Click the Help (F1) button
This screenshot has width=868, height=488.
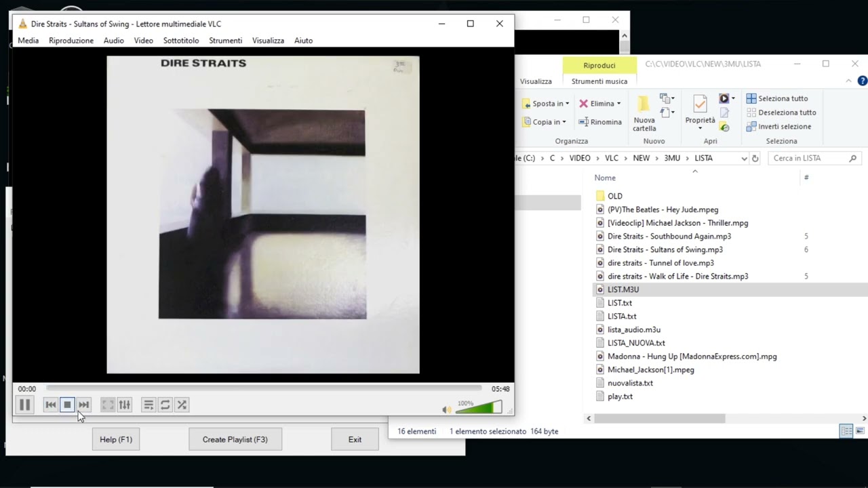pos(116,439)
